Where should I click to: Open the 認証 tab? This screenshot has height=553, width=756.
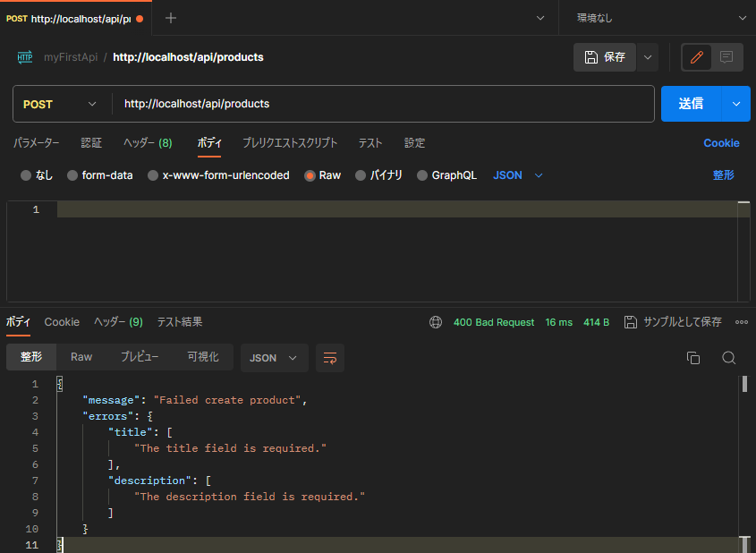click(x=91, y=143)
